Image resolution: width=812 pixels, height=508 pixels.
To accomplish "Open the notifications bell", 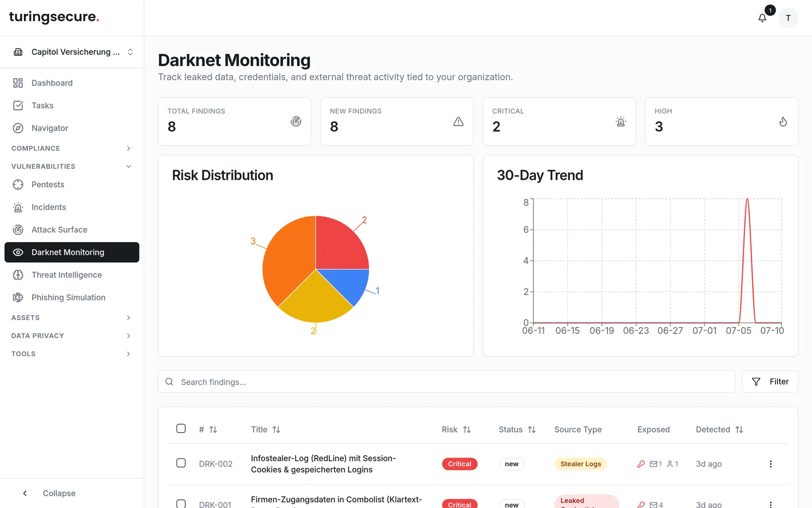I will [762, 18].
